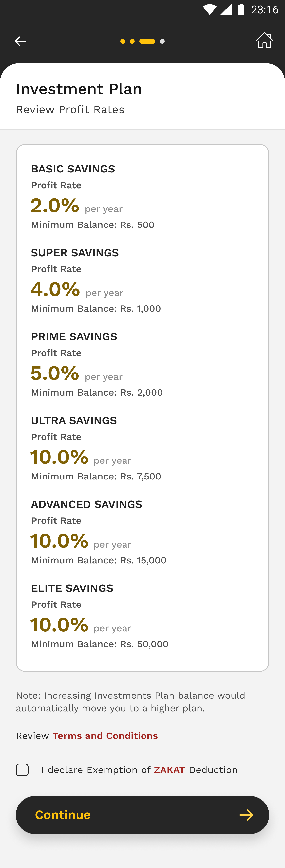Viewport: 285px width, 868px height.
Task: Select the second progress step dot
Action: click(x=132, y=41)
